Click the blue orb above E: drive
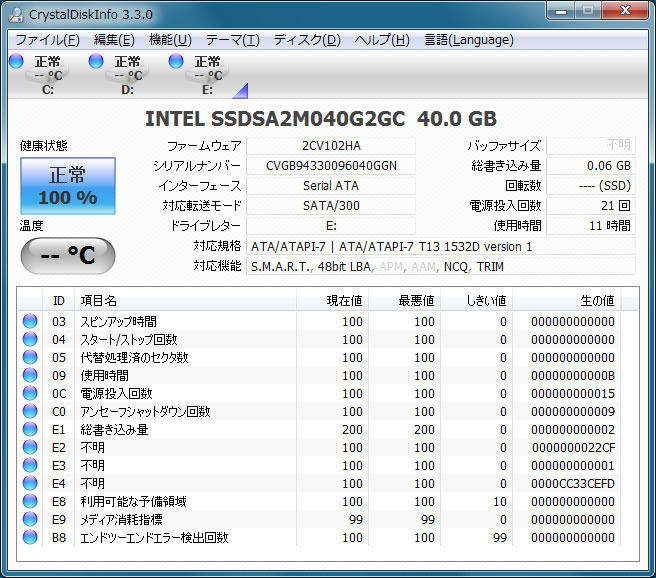The width and height of the screenshot is (656, 578). click(x=176, y=61)
